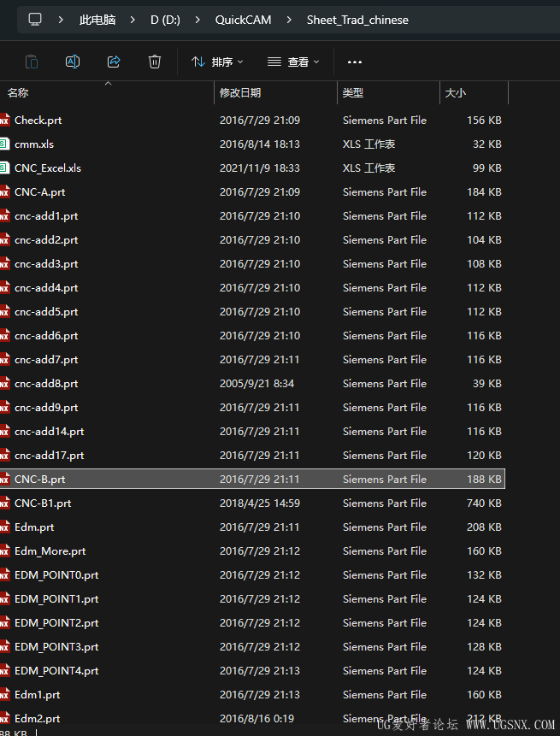
Task: Click the spreadsheet icon of cmm.xls
Action: (4, 144)
